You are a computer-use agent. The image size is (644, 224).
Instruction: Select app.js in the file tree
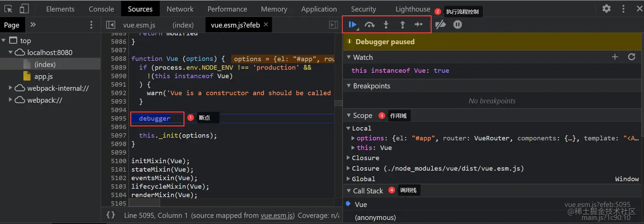click(x=43, y=76)
